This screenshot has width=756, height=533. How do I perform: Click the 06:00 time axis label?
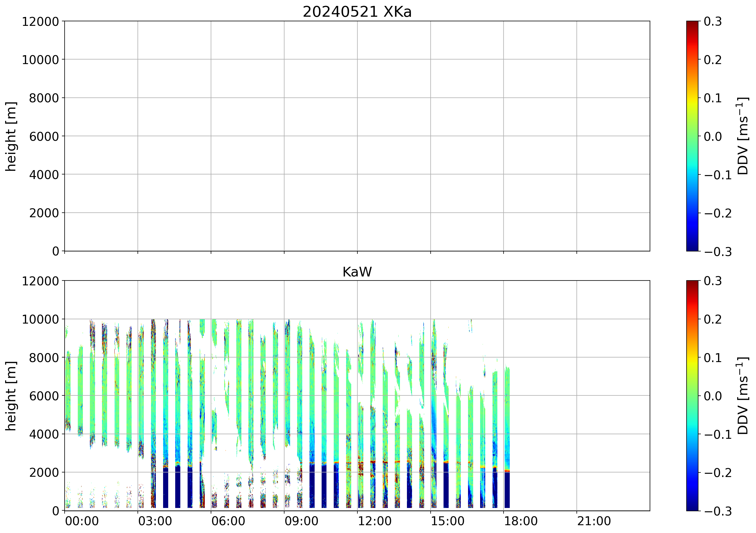[228, 521]
